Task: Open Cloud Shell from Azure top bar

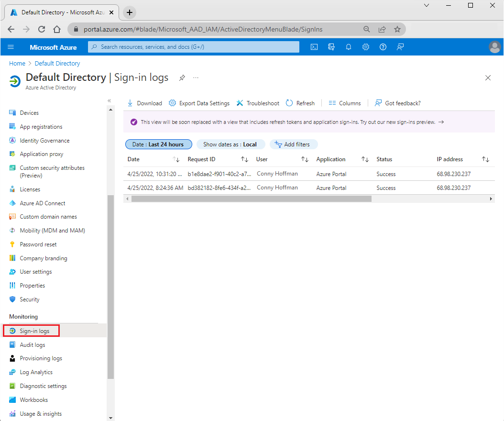Action: [x=314, y=47]
